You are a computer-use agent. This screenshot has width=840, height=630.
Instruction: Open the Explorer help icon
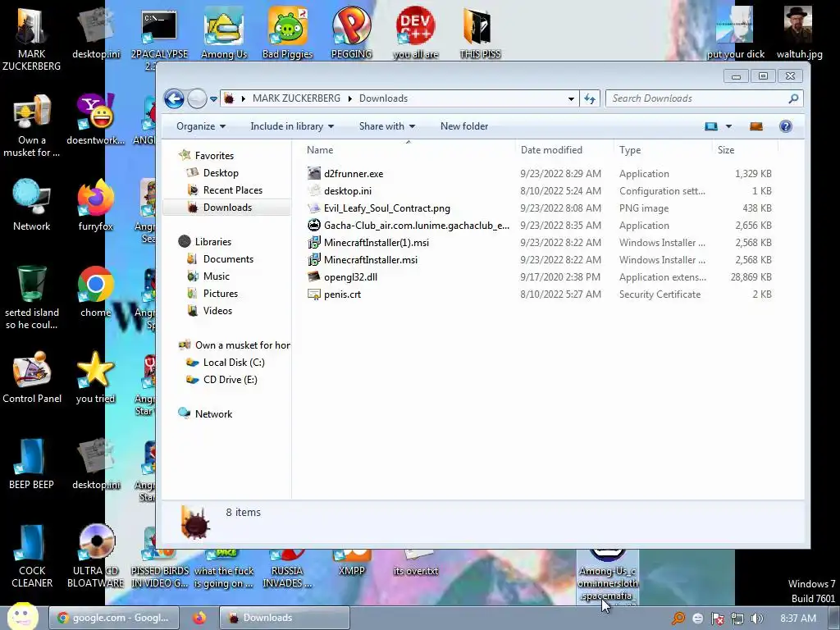(785, 126)
